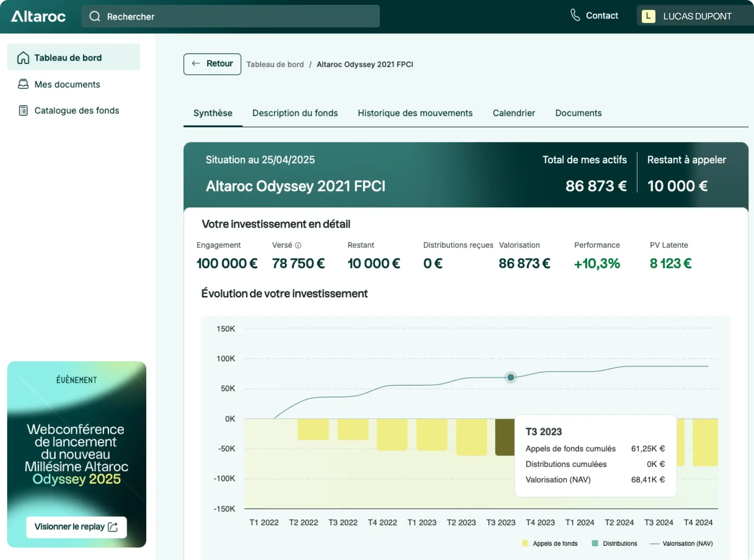Click the T3 2023 axis label
Screen dimensions: 754x560
(x=501, y=522)
